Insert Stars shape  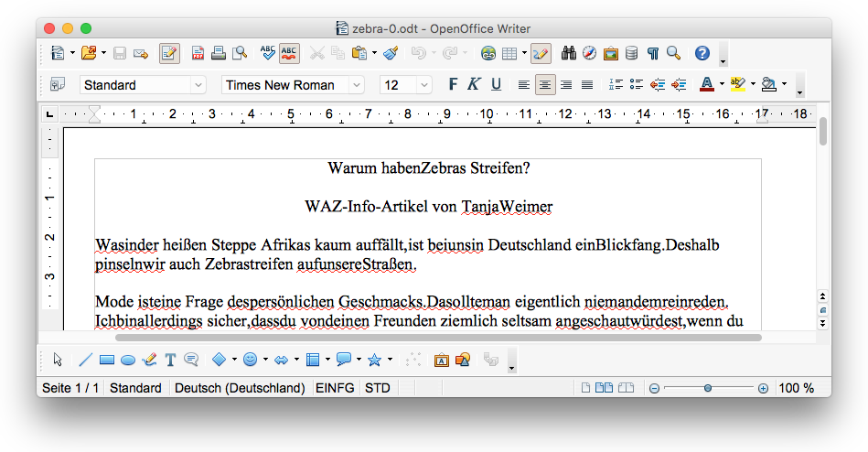pos(375,361)
